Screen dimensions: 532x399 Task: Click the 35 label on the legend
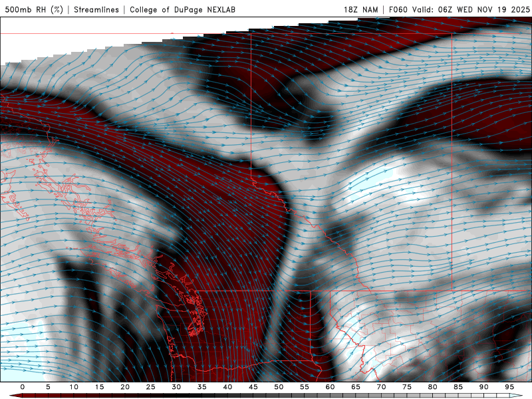coord(202,387)
